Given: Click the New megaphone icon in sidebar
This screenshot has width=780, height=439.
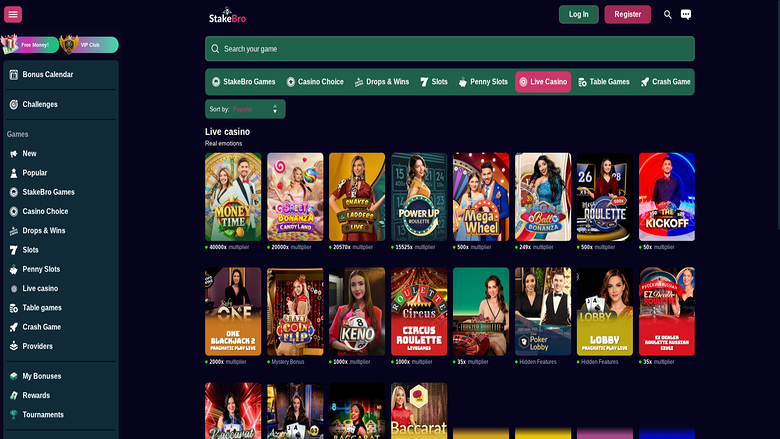Looking at the screenshot, I should [x=13, y=154].
